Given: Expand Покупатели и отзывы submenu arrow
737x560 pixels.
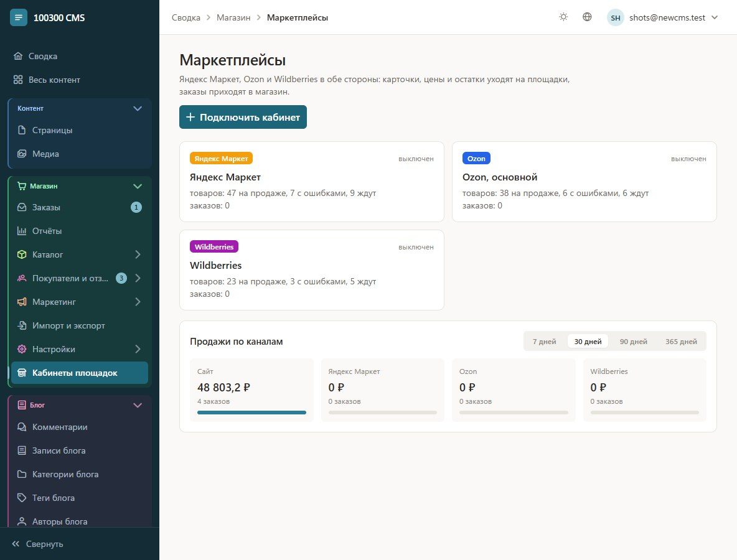Looking at the screenshot, I should coord(138,278).
